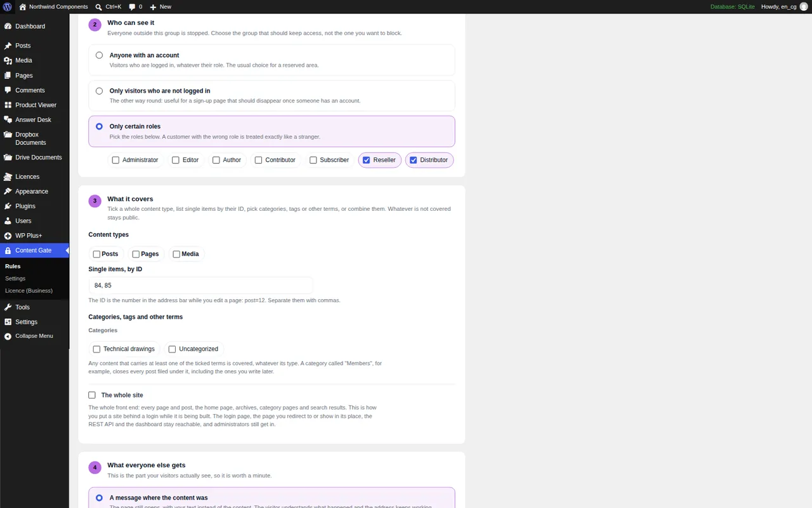812x508 pixels.
Task: Click the Drive Documents folder icon
Action: click(8, 157)
